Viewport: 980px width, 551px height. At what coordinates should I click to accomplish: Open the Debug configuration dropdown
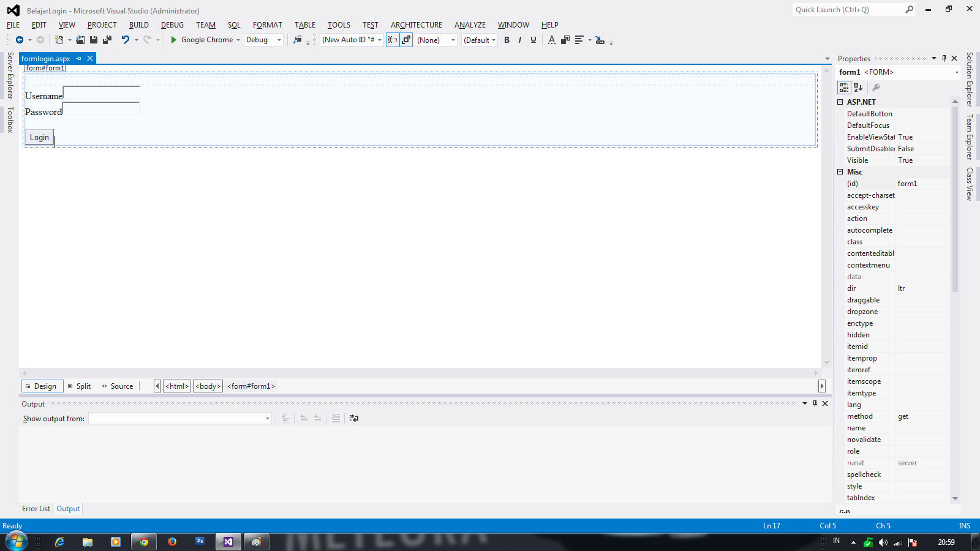coord(279,40)
